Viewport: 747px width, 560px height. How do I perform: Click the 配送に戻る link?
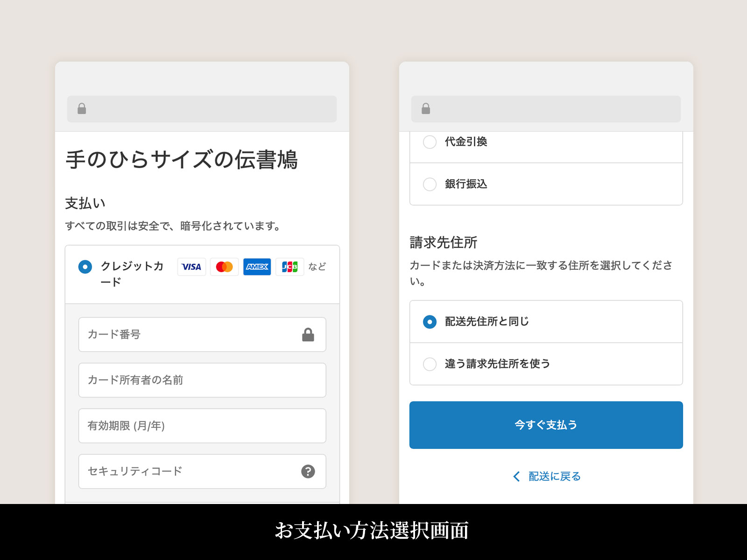click(x=555, y=476)
